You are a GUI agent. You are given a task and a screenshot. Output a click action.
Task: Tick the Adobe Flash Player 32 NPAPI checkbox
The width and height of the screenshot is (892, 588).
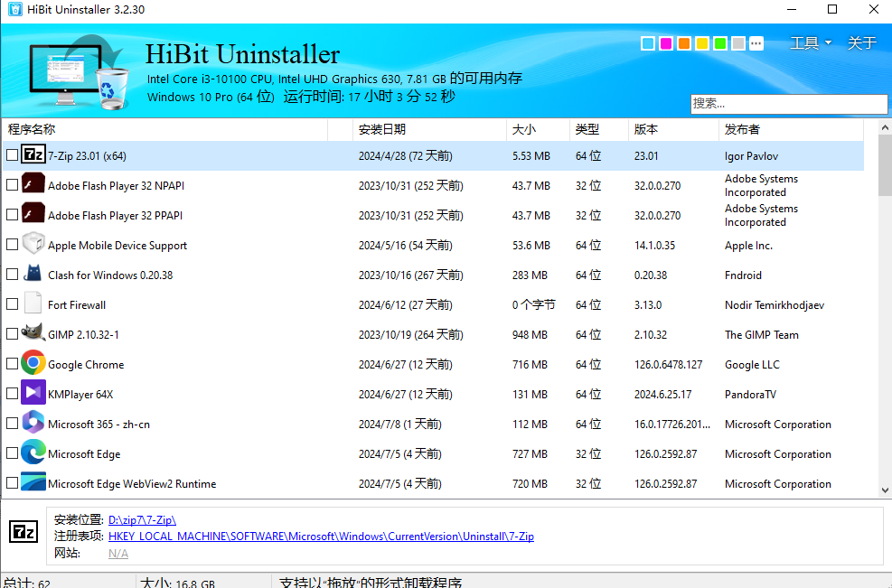coord(12,185)
